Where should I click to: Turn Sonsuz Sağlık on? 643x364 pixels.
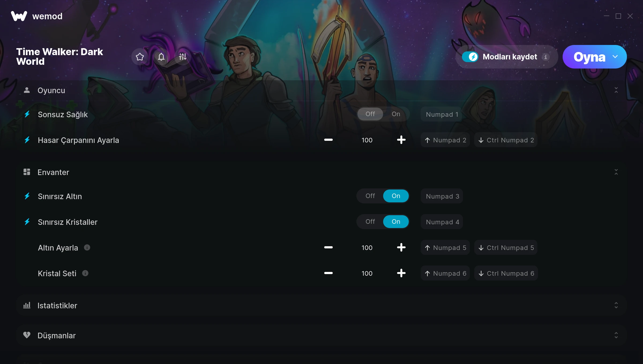click(x=396, y=114)
